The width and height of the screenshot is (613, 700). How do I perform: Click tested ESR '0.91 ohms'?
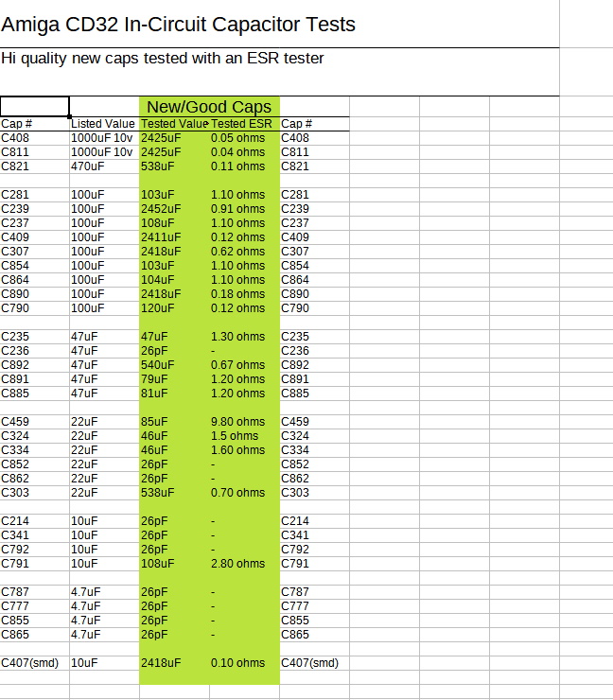click(238, 209)
